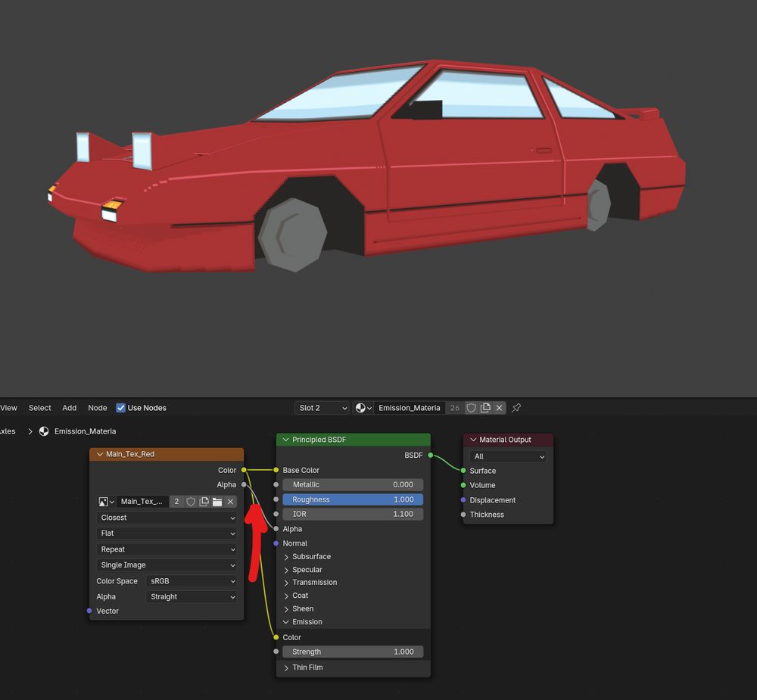Expand the Sheen panel

point(286,608)
